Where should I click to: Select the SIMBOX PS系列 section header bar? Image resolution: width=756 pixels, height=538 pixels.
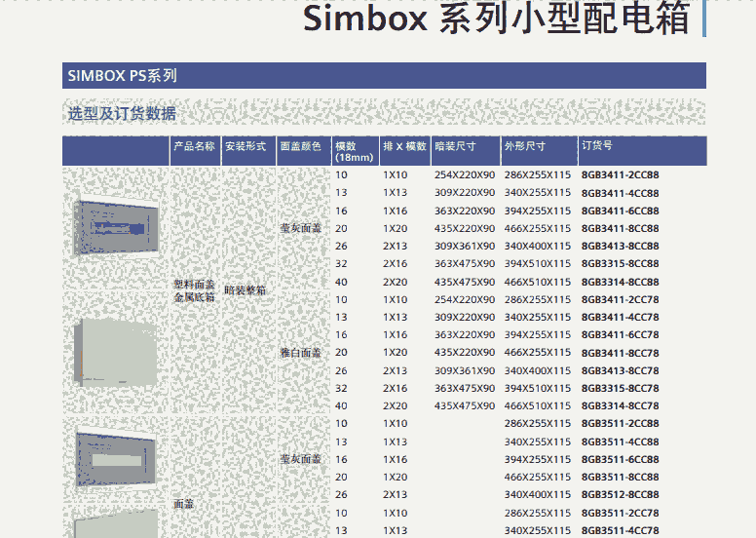[x=383, y=75]
